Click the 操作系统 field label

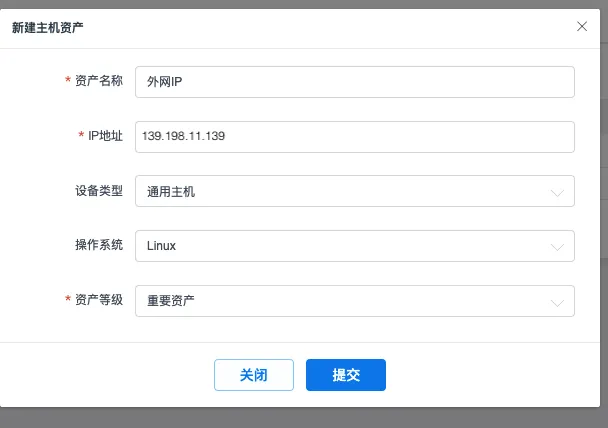[x=98, y=245]
